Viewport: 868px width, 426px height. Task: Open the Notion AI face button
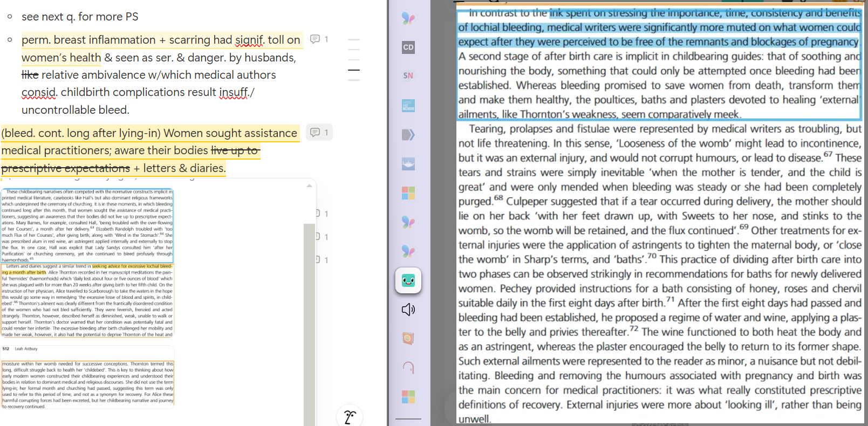350,416
